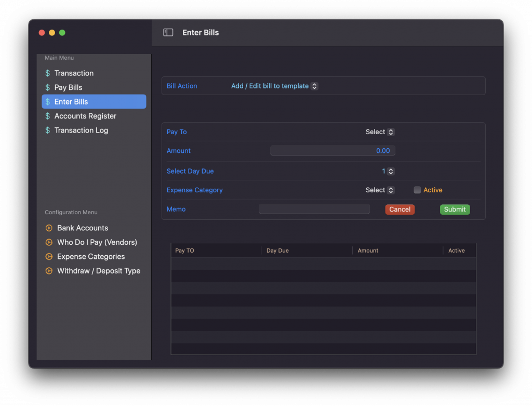Click the gear icon next to Expense Categories

point(49,256)
